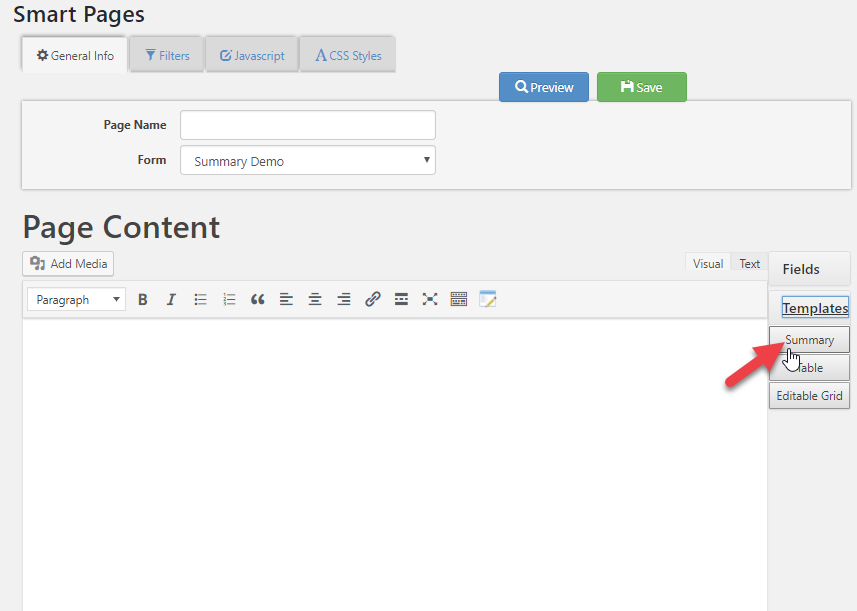The image size is (857, 611).
Task: Align text right
Action: coord(344,299)
